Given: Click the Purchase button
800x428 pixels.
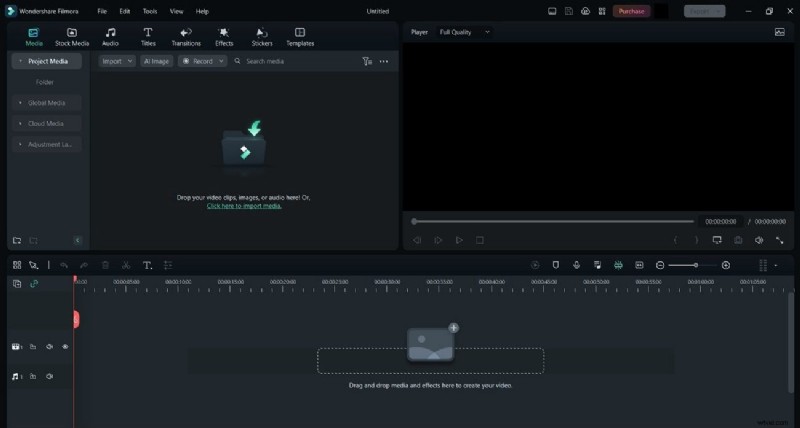Looking at the screenshot, I should point(632,11).
